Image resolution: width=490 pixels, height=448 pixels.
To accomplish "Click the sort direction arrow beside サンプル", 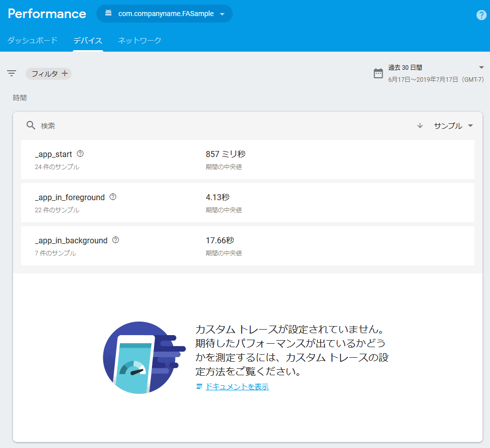I will (x=420, y=125).
